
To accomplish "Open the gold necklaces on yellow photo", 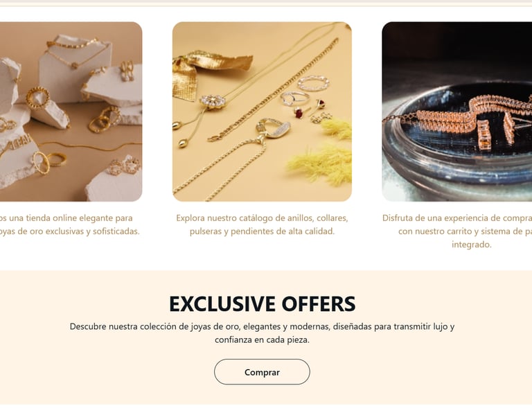I will (x=262, y=112).
